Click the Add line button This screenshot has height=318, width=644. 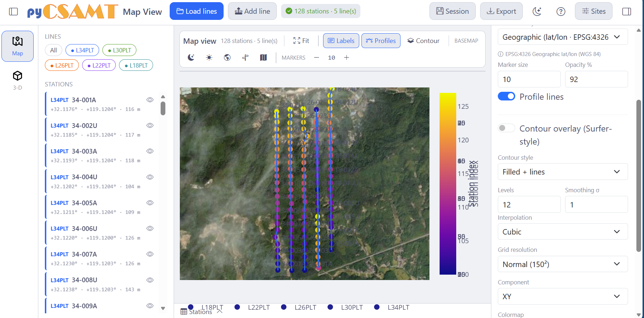coord(252,11)
